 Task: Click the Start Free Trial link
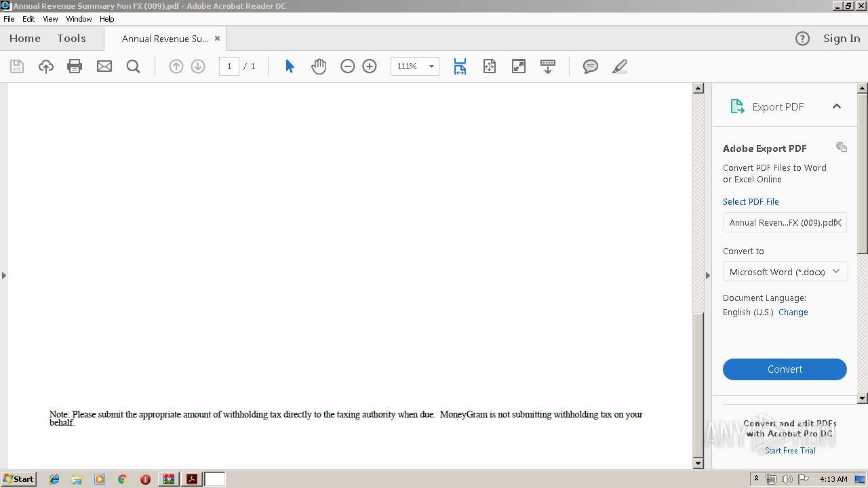790,451
